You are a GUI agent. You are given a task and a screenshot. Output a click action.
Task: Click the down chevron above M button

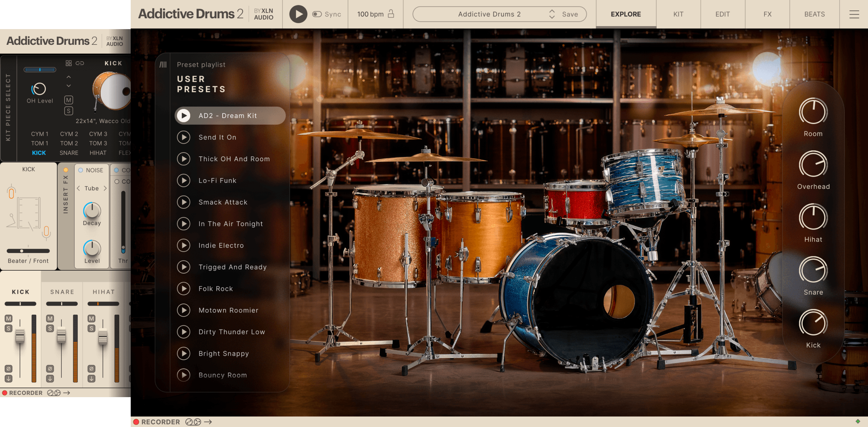pyautogui.click(x=69, y=86)
